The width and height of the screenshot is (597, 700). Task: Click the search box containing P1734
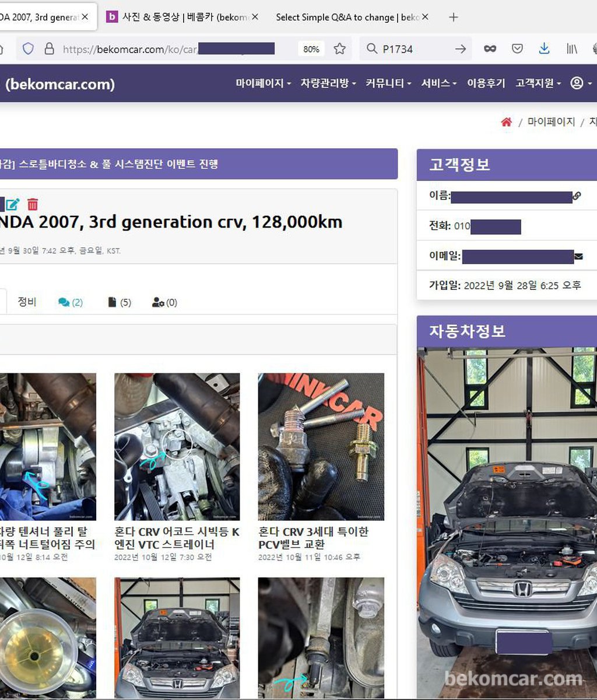tap(417, 49)
